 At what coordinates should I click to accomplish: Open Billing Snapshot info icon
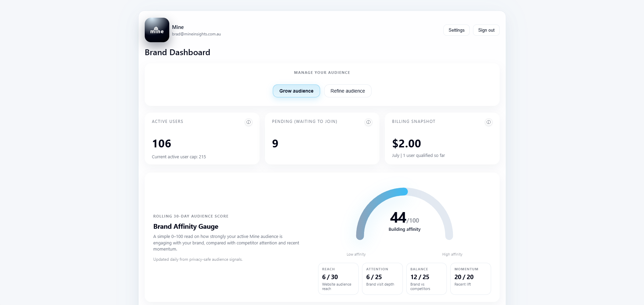489,122
